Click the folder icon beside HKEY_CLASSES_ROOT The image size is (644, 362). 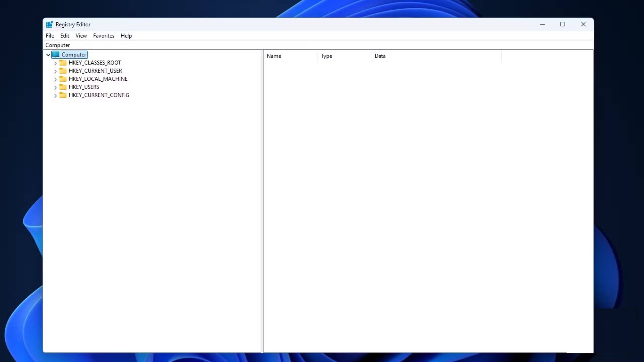tap(63, 63)
